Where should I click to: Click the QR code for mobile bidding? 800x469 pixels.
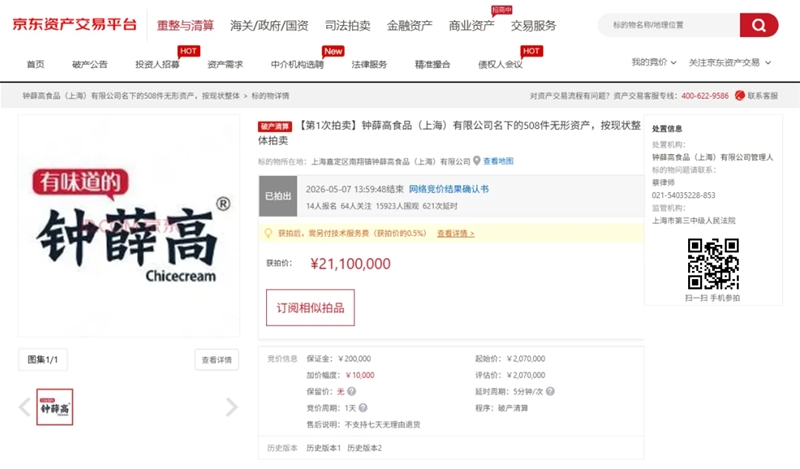pos(713,264)
